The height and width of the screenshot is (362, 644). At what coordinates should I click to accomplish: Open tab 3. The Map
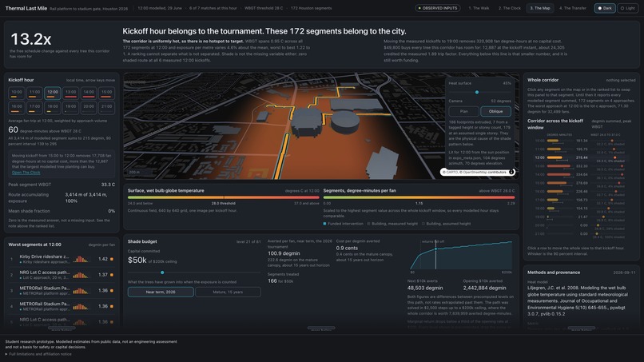point(539,8)
